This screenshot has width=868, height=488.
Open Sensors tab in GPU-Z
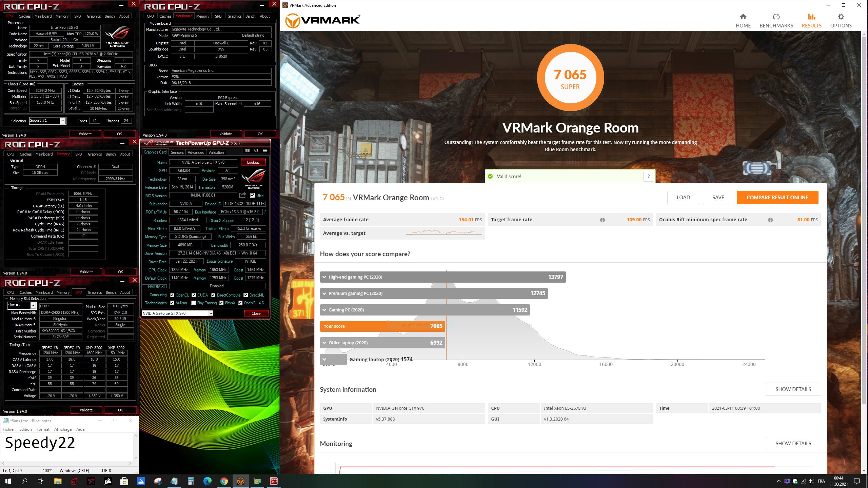177,152
